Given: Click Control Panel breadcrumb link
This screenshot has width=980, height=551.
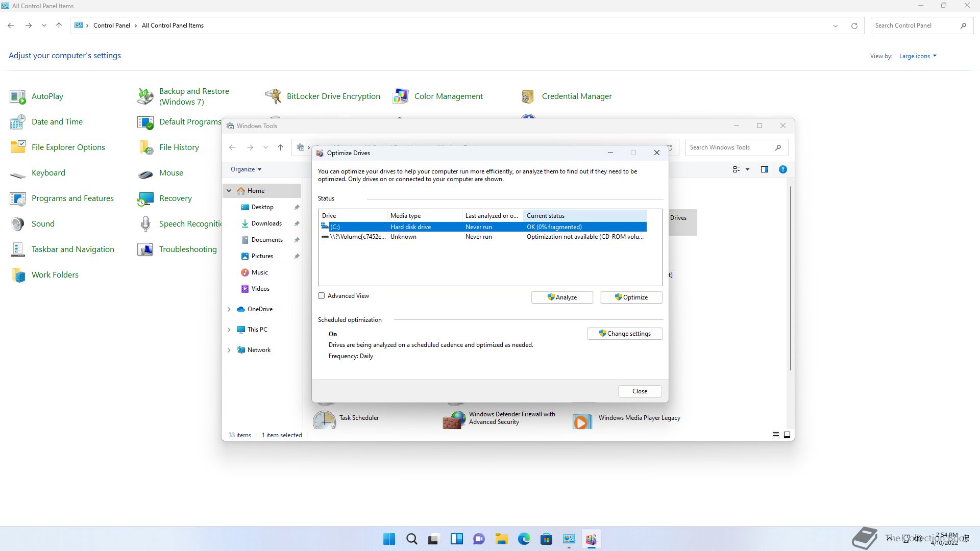Looking at the screenshot, I should [x=111, y=26].
